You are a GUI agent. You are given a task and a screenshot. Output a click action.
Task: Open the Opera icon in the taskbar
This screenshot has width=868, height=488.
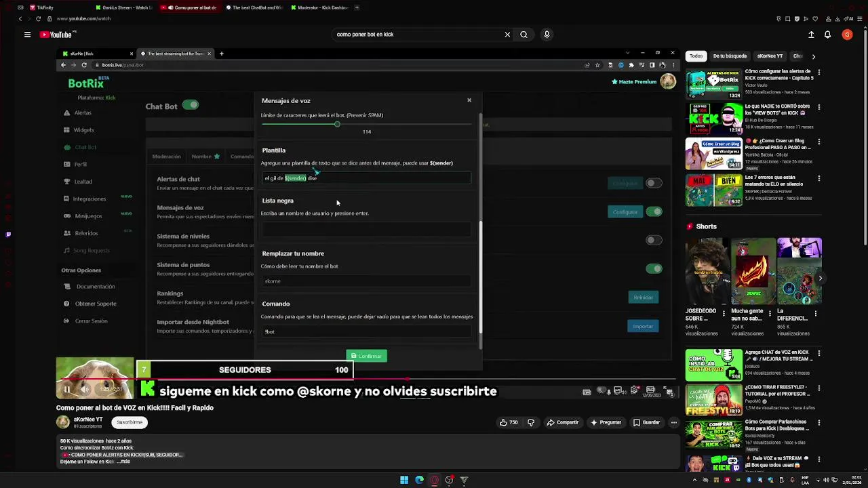[435, 480]
